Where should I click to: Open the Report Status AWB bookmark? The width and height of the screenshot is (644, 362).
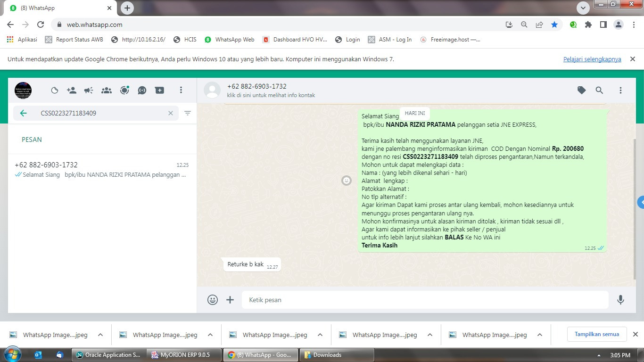click(x=74, y=40)
